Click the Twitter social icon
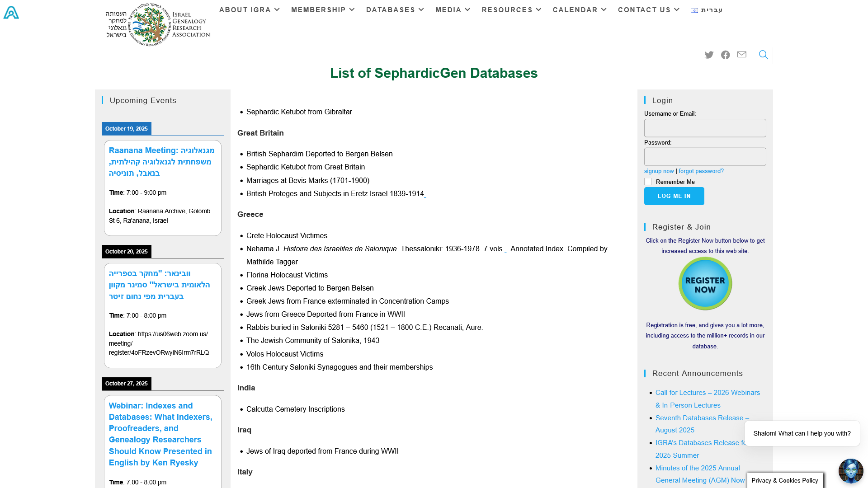Screen dimensions: 868x488 tap(709, 55)
